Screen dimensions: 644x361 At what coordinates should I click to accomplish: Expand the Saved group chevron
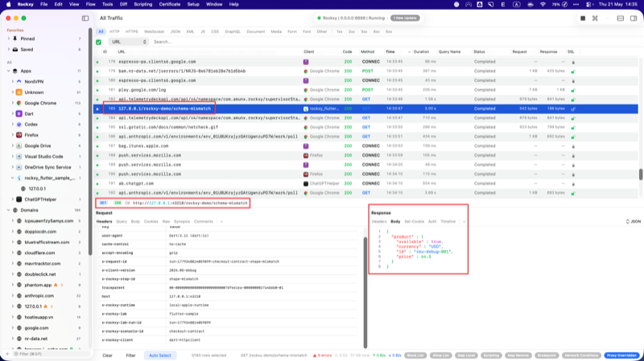tap(9, 49)
